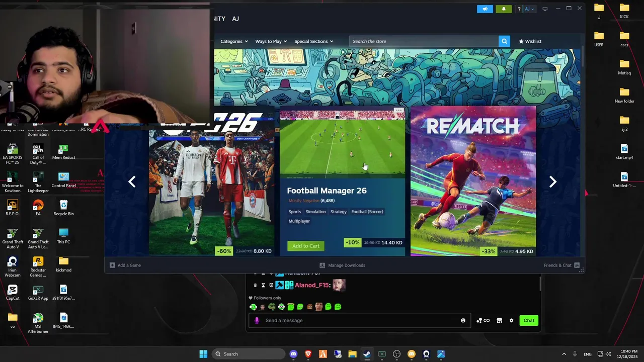Expand the Ways to Play dropdown

(271, 41)
